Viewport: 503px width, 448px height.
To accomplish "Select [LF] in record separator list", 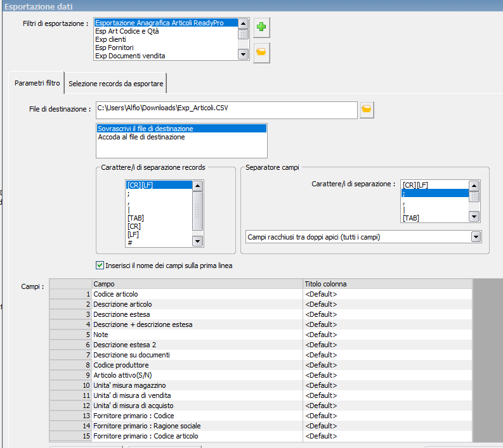I will click(x=159, y=234).
